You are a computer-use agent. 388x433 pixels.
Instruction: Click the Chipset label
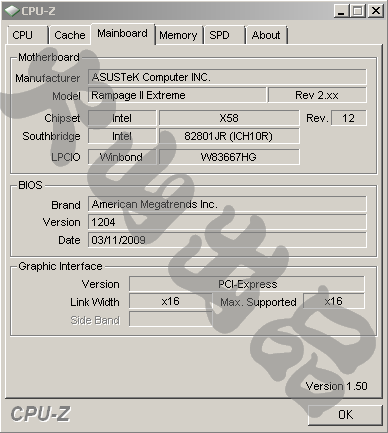pos(62,118)
